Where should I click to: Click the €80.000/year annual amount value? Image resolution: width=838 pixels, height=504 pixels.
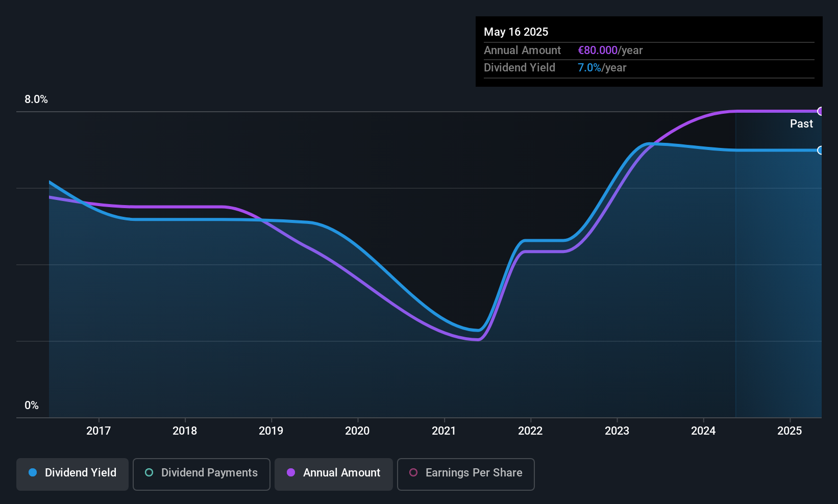click(610, 50)
